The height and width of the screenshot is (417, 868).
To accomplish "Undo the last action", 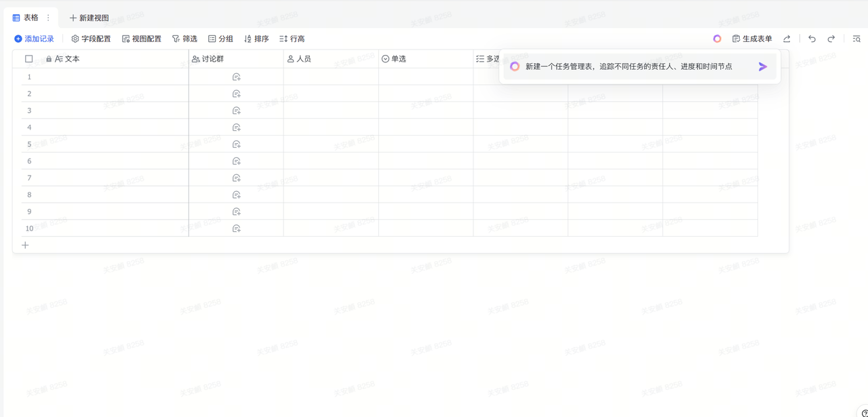I will point(812,39).
